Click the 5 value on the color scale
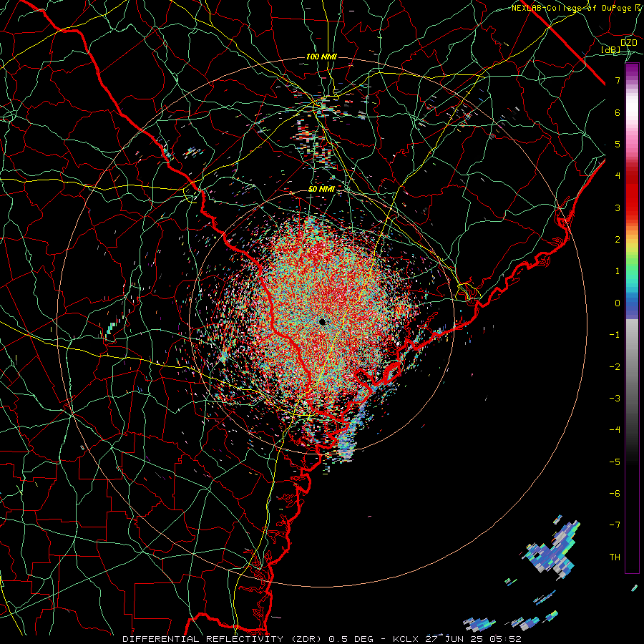The height and width of the screenshot is (644, 644). [x=618, y=144]
